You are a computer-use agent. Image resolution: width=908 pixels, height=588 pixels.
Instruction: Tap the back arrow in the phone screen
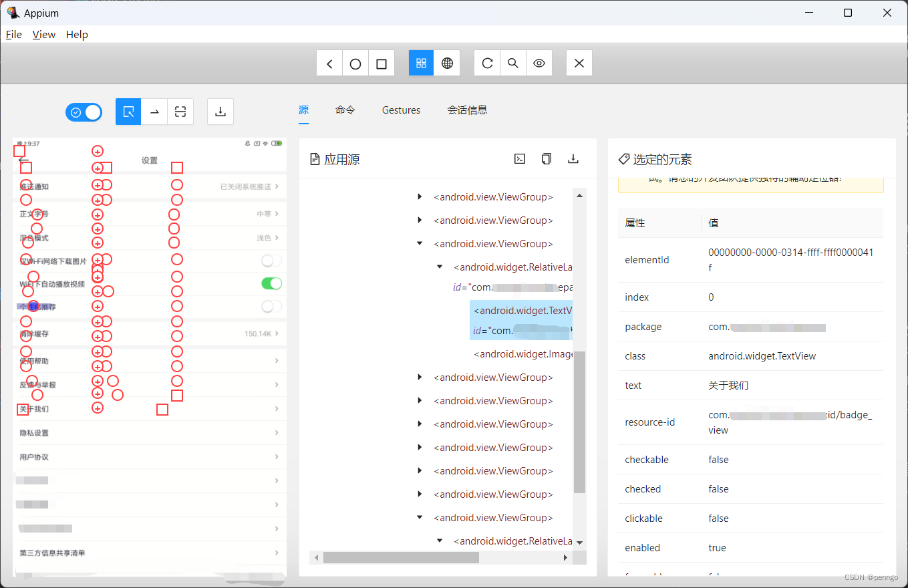click(x=24, y=160)
